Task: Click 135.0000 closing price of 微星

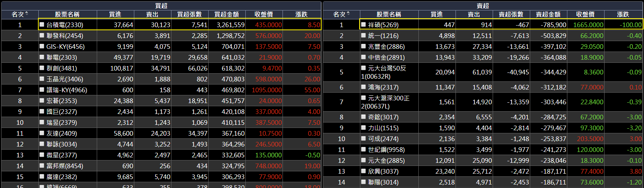Action: point(268,155)
